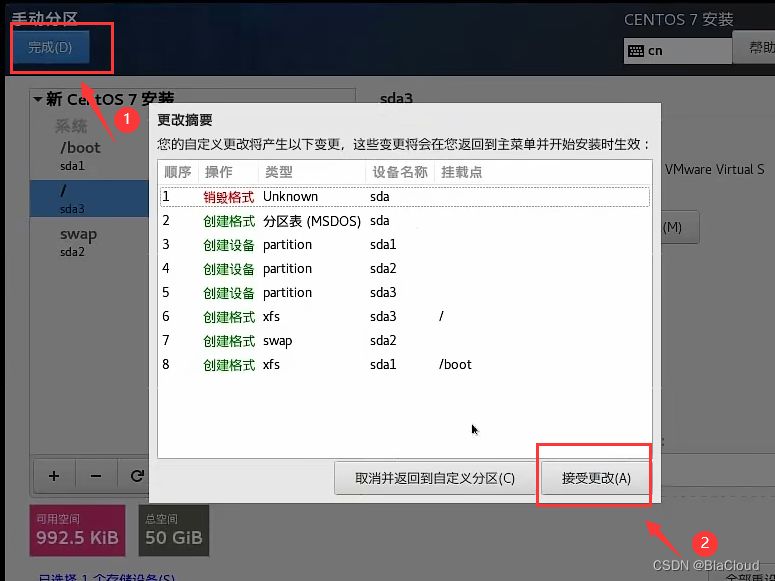
Task: Accept changes with 接受更改(A)
Action: 596,478
